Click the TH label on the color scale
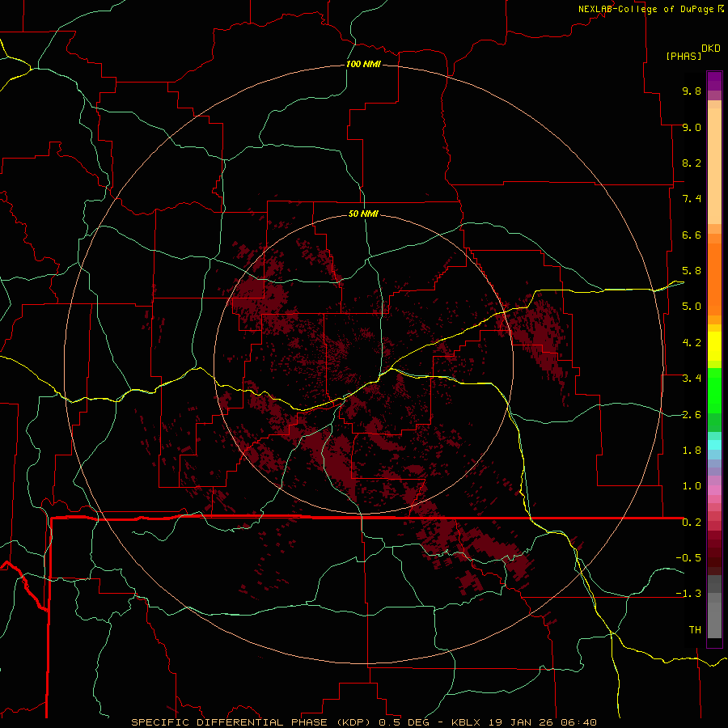Screen dimensions: 728x728 pos(695,630)
